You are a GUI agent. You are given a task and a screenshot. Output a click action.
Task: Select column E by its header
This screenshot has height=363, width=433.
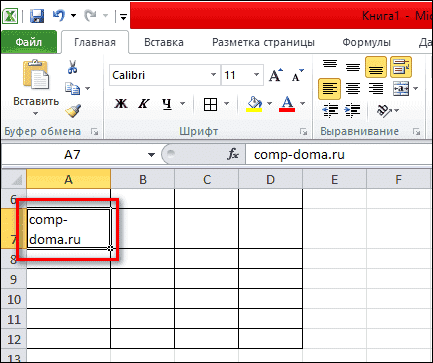(x=334, y=180)
